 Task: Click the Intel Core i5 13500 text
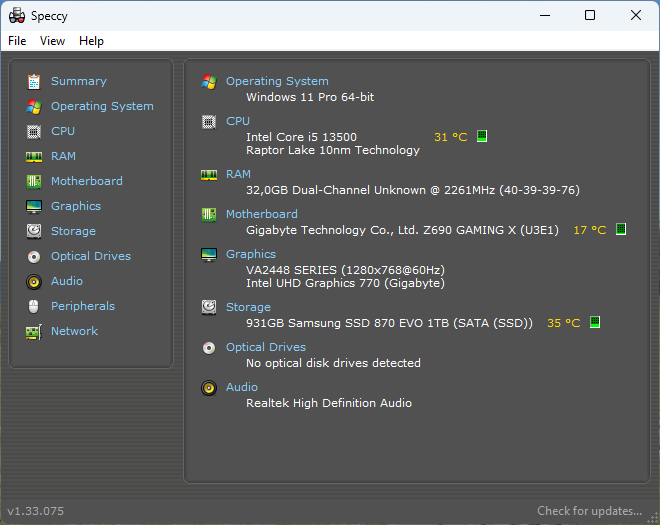coord(301,137)
